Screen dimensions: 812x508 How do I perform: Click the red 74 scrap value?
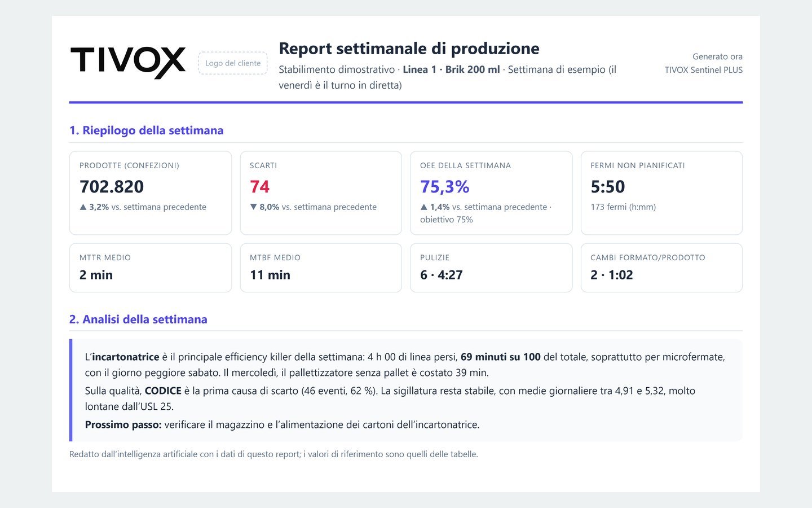(x=260, y=186)
